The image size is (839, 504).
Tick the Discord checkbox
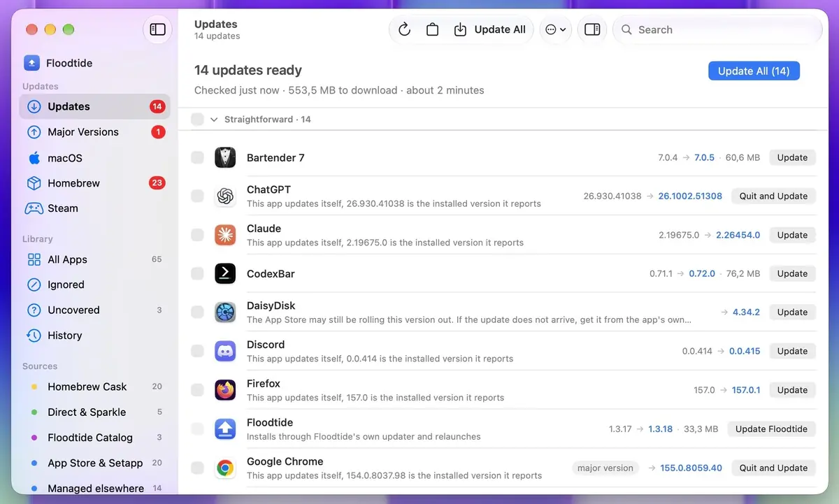(197, 351)
